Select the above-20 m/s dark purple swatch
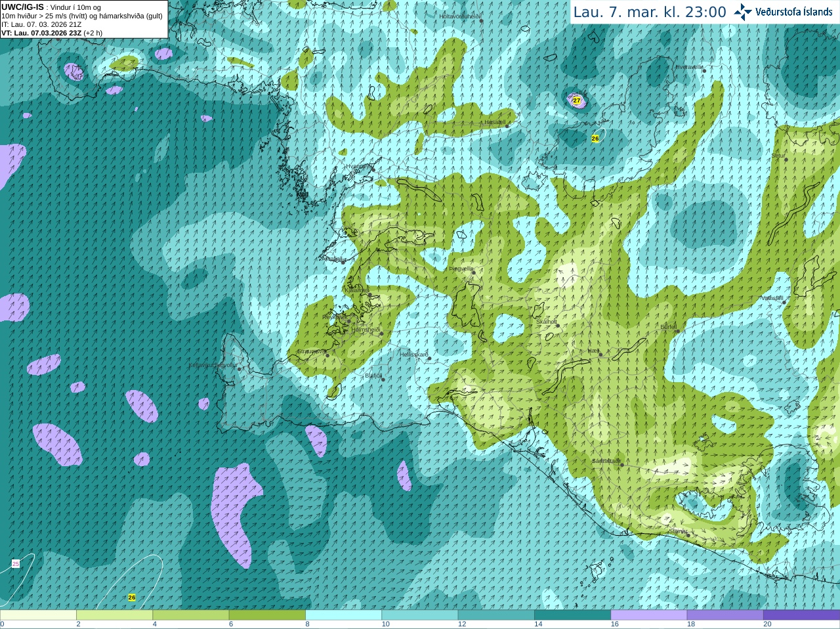The height and width of the screenshot is (629, 840). [801, 615]
